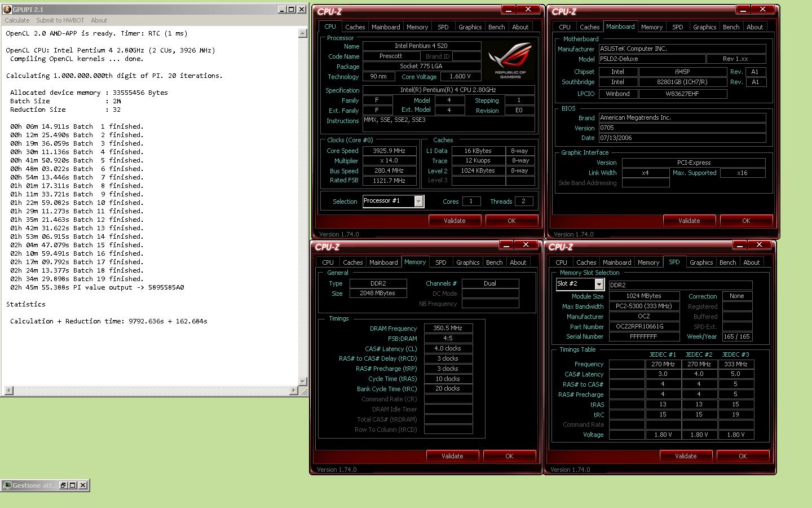Click Validate in the CPU window
Screen dimensions: 812x508
(454, 221)
